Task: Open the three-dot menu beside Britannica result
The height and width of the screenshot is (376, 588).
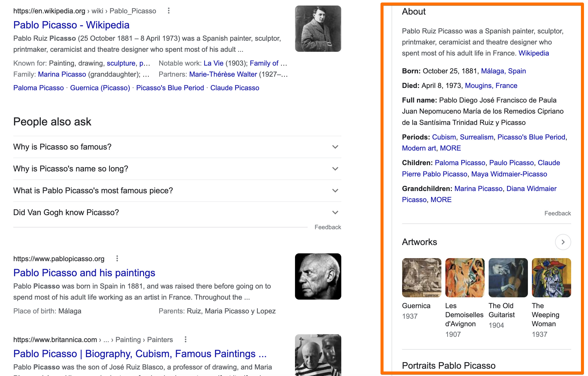Action: (186, 339)
